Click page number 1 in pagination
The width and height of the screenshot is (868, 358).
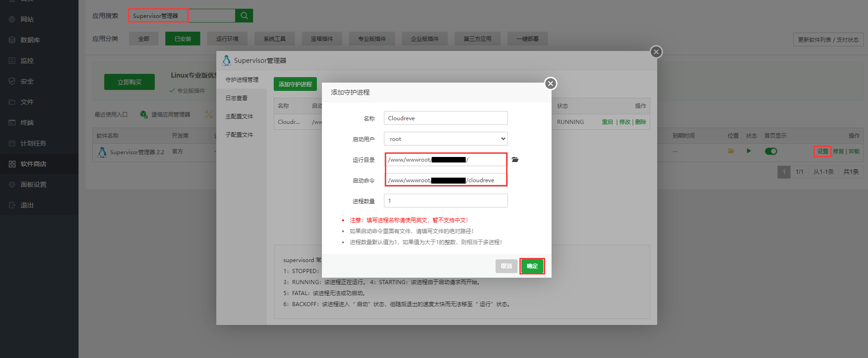[x=784, y=172]
